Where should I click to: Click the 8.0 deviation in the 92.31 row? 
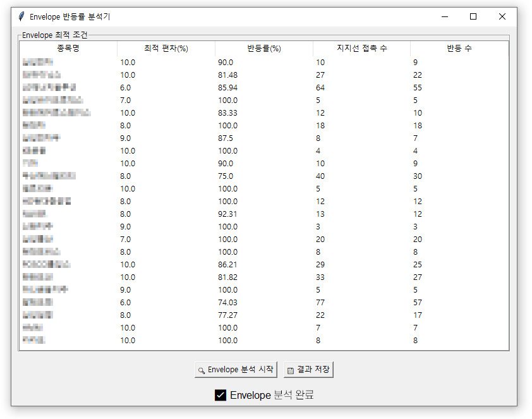[125, 214]
